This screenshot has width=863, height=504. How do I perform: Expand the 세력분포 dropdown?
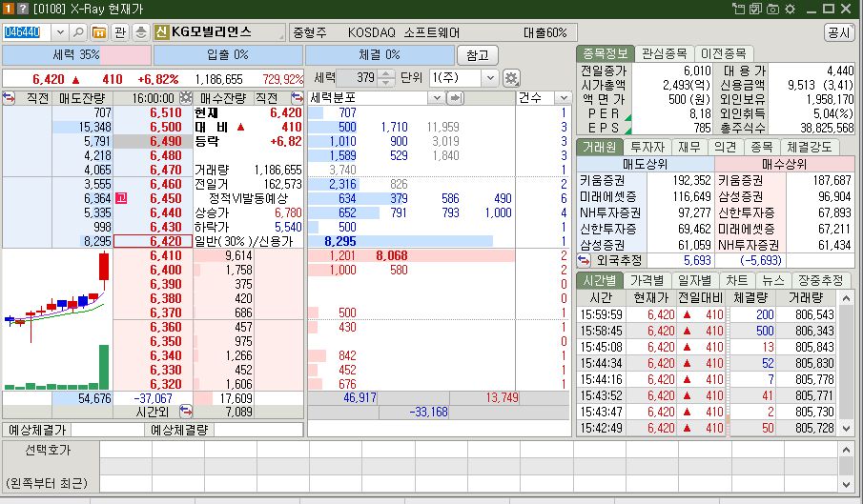click(436, 98)
